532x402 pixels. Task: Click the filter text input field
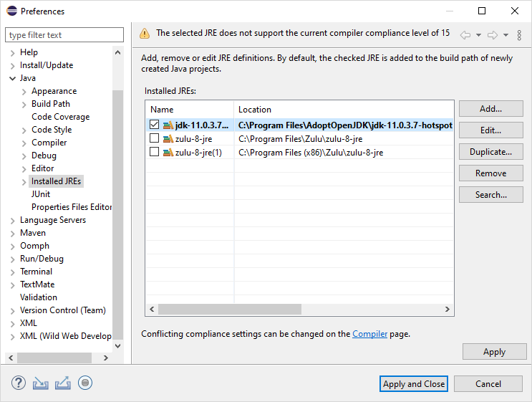pos(64,35)
